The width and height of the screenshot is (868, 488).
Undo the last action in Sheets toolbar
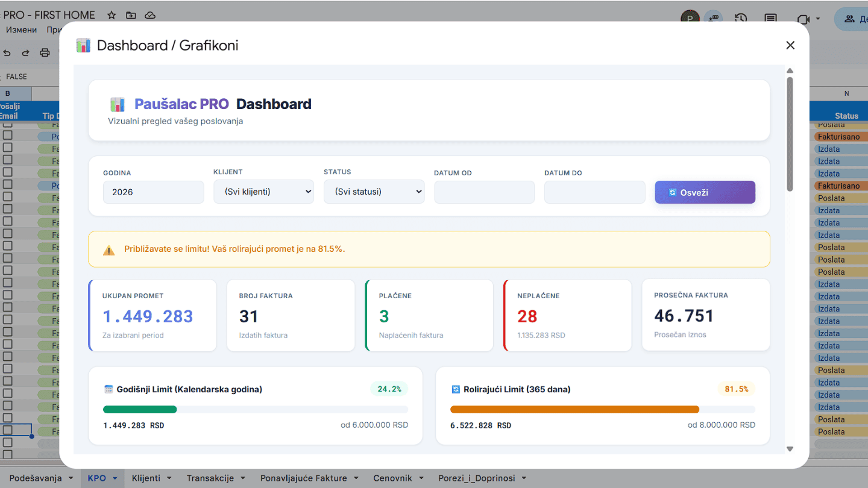pyautogui.click(x=7, y=52)
